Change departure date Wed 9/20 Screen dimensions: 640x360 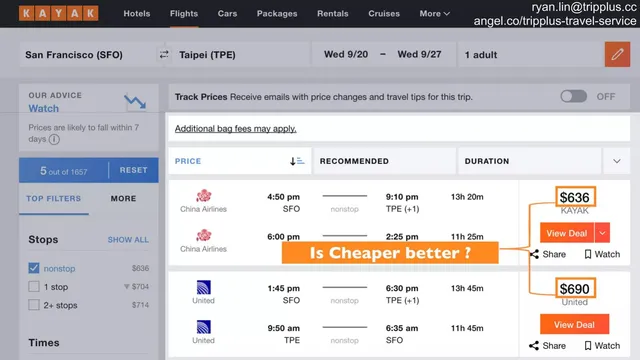click(346, 54)
